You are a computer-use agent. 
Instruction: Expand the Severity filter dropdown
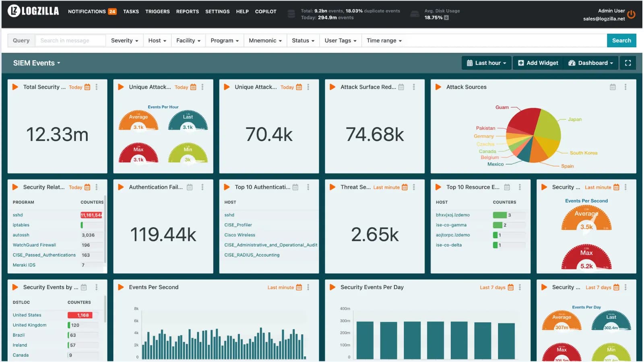point(124,40)
